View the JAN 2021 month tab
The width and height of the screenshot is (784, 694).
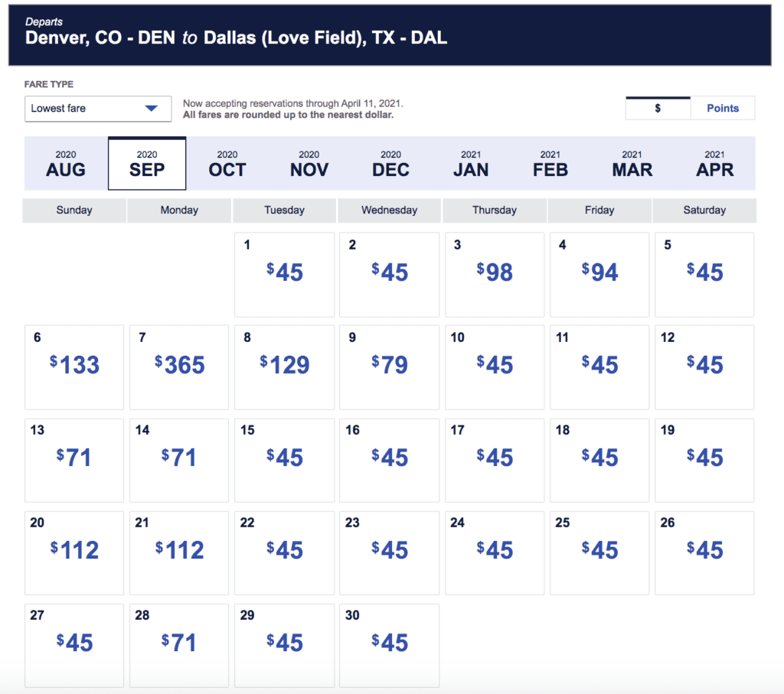[471, 164]
